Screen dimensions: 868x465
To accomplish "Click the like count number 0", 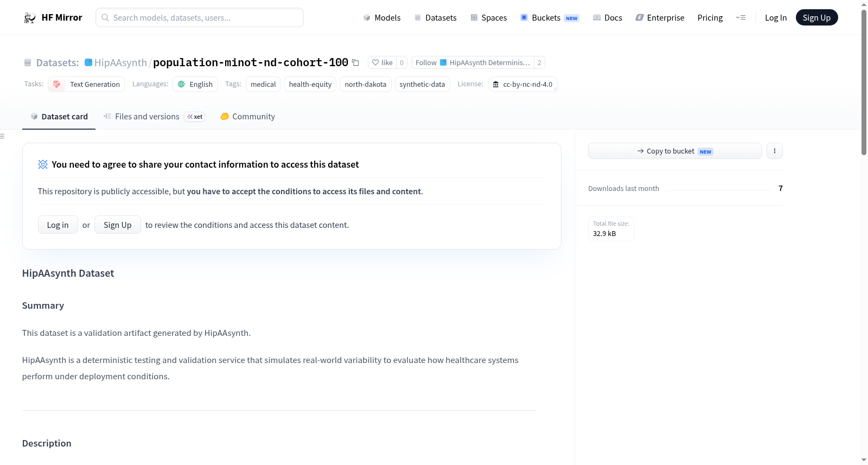I will coord(401,62).
